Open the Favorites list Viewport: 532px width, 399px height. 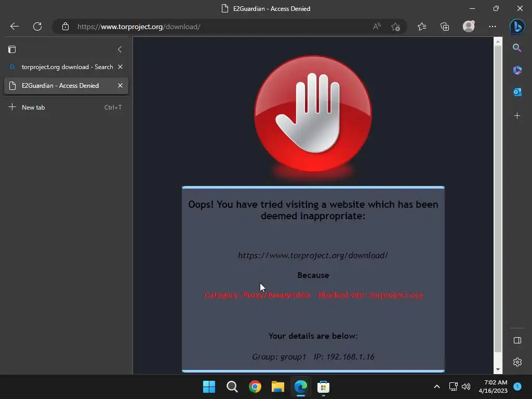pos(422,26)
